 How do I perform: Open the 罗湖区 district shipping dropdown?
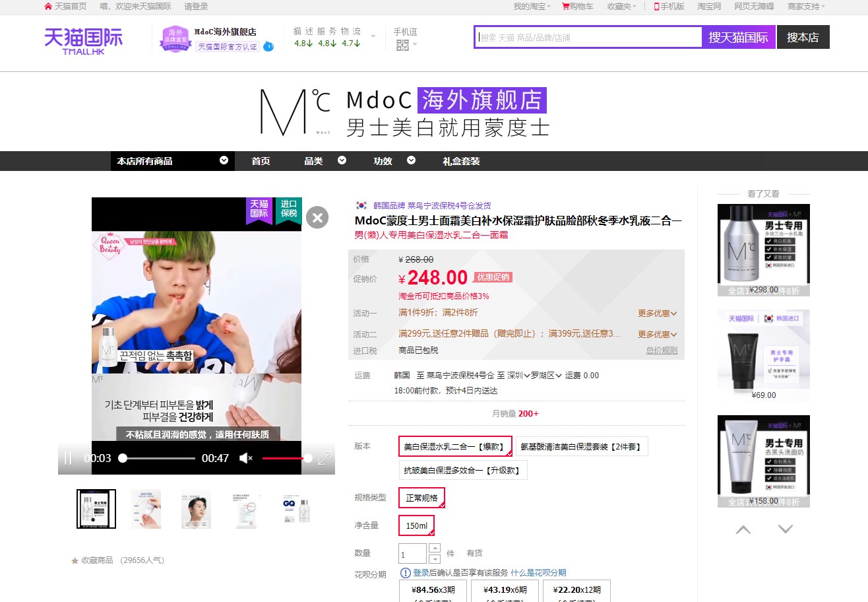tap(547, 376)
